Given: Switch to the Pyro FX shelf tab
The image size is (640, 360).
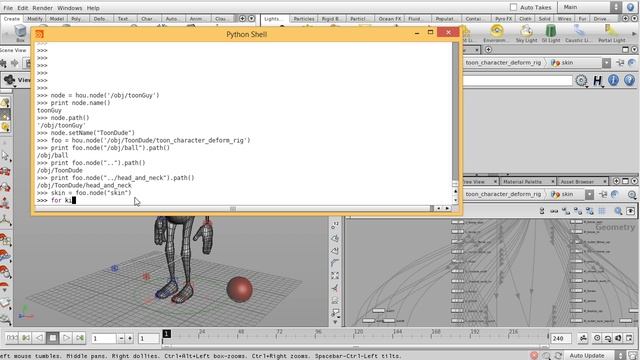Looking at the screenshot, I should [503, 19].
